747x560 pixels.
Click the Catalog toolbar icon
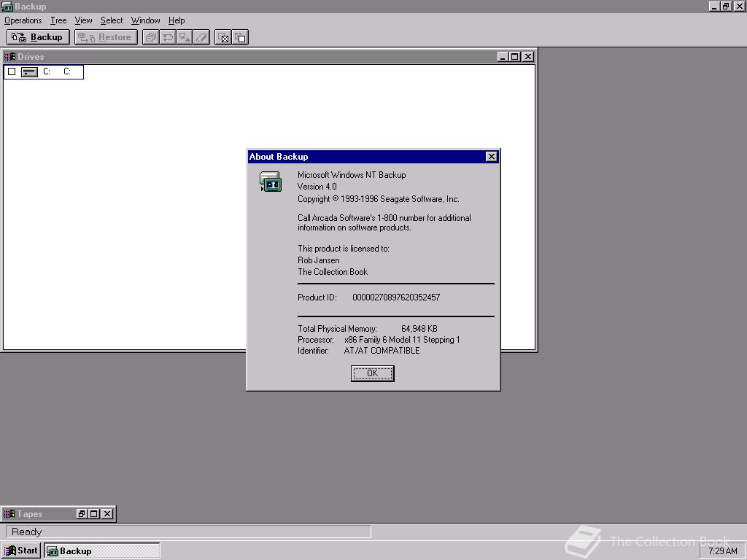point(150,37)
